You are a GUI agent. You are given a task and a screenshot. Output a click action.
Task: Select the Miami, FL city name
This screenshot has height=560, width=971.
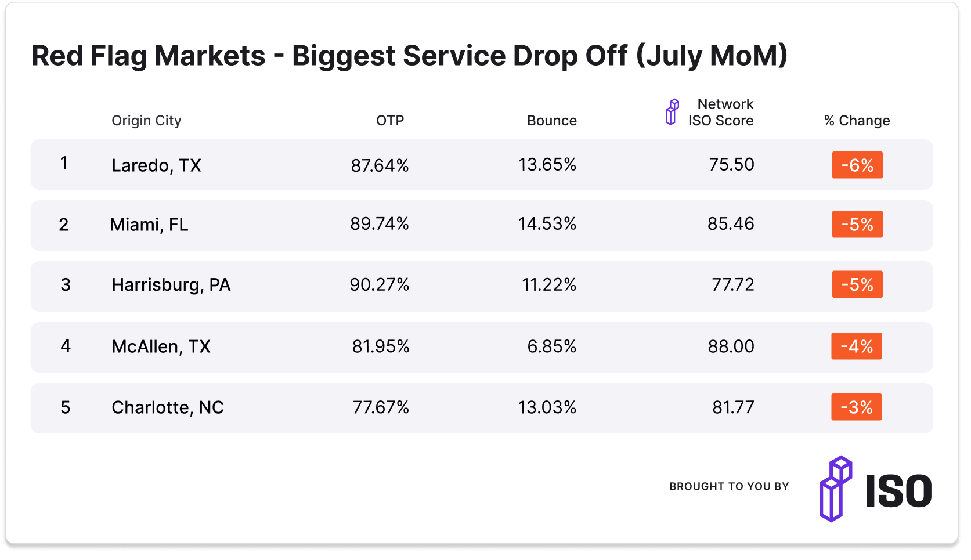tap(149, 225)
